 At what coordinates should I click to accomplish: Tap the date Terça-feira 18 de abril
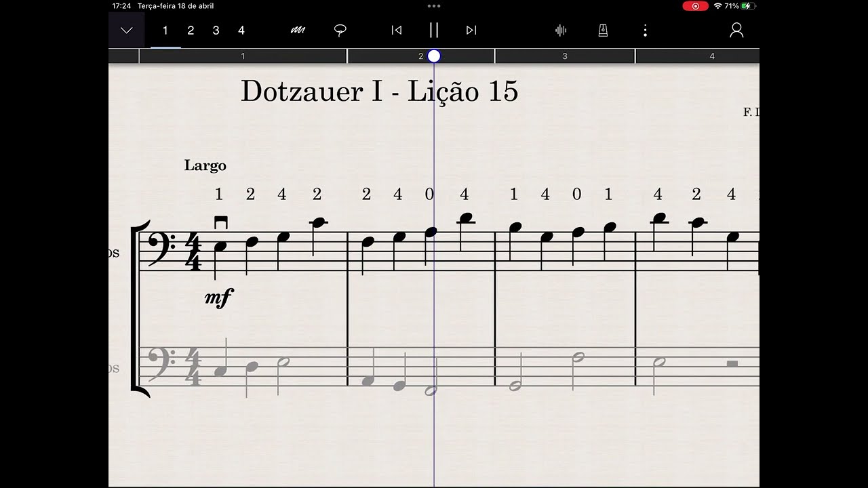click(176, 6)
